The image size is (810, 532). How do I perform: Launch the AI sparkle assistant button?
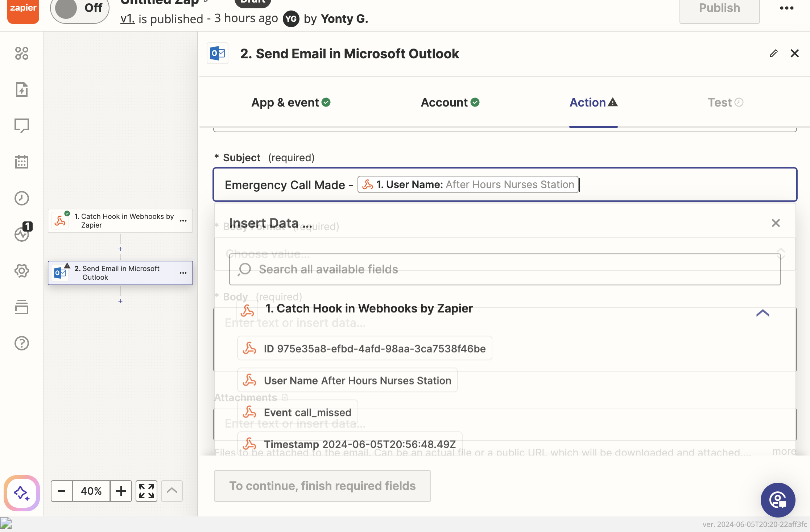[22, 493]
